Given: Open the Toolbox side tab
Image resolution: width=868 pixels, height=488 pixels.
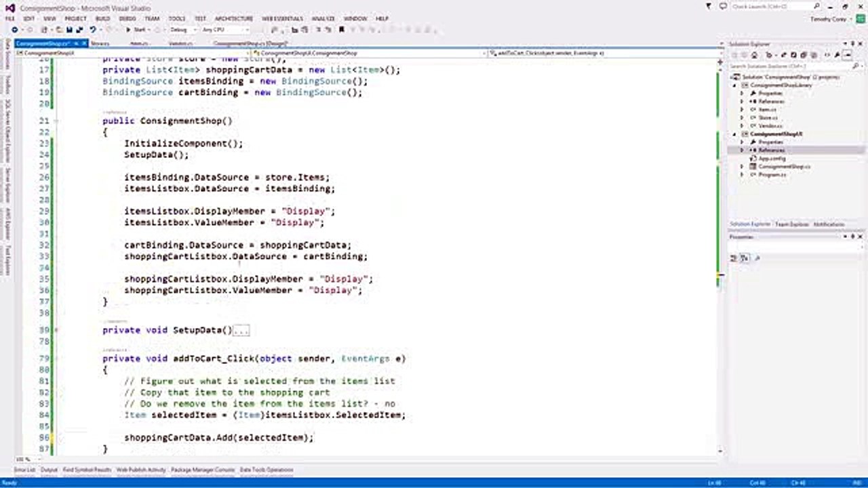Looking at the screenshot, I should tap(7, 85).
